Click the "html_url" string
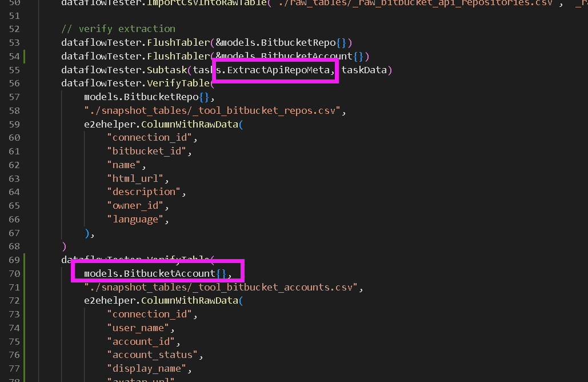The width and height of the screenshot is (588, 382). 135,178
